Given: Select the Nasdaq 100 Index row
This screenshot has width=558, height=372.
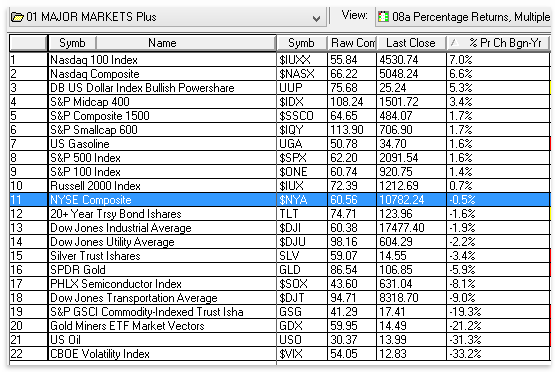Looking at the screenshot, I should [x=280, y=60].
